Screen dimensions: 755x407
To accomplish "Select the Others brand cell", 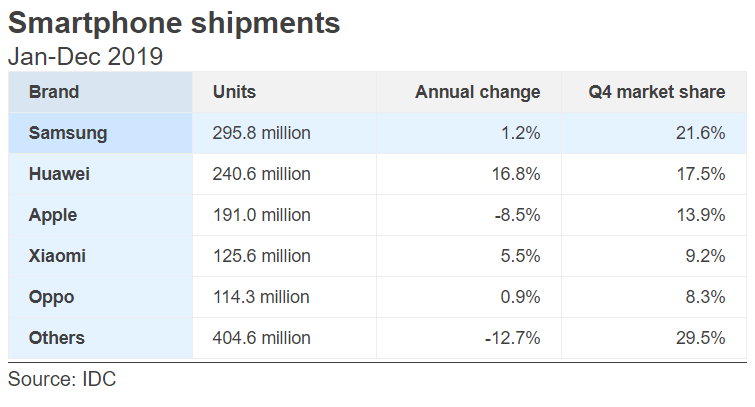I will pyautogui.click(x=57, y=338).
